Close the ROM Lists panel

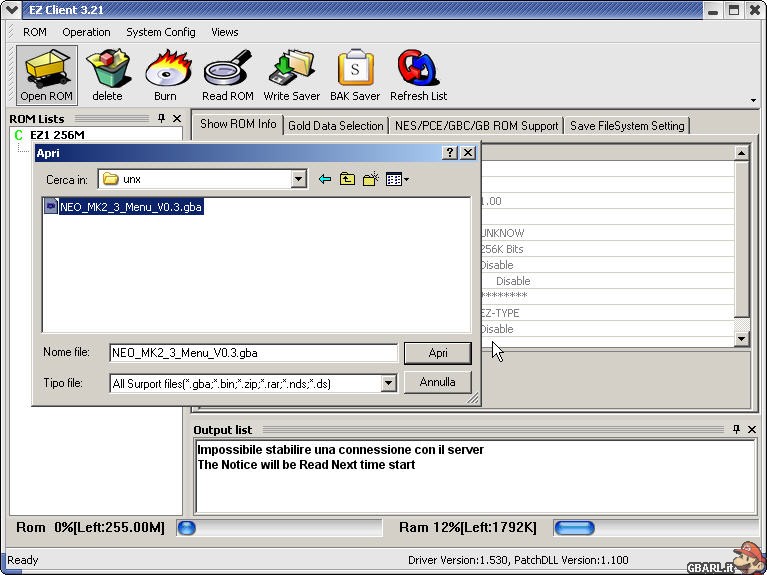pos(177,118)
